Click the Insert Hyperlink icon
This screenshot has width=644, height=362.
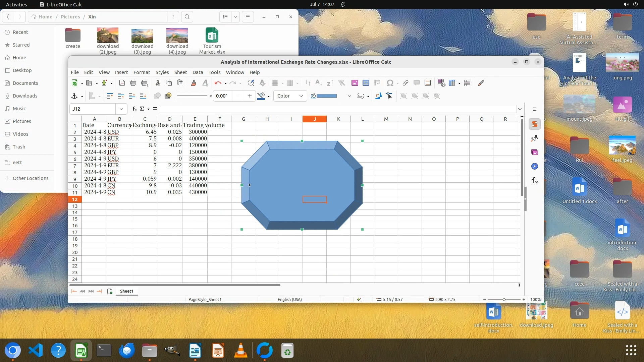pos(406,83)
